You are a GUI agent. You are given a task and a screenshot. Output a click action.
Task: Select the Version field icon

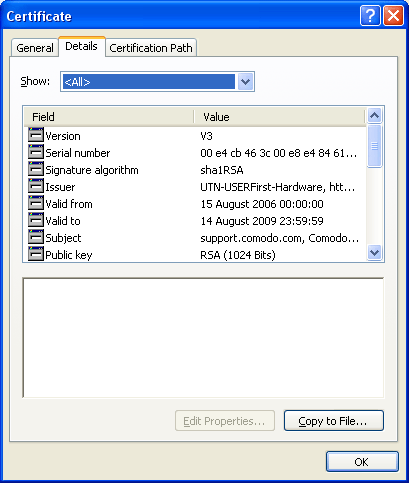click(36, 135)
